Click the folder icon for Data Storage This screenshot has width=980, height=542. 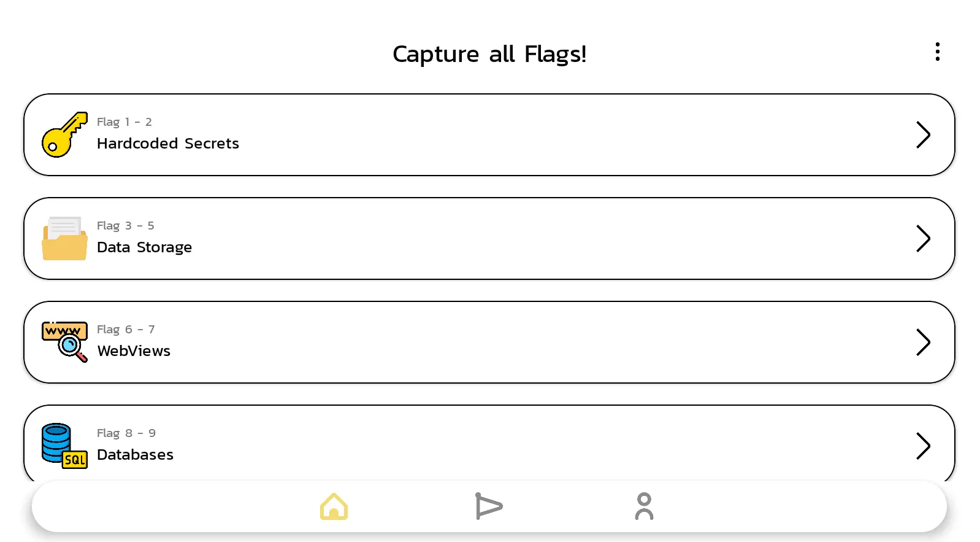pos(64,238)
